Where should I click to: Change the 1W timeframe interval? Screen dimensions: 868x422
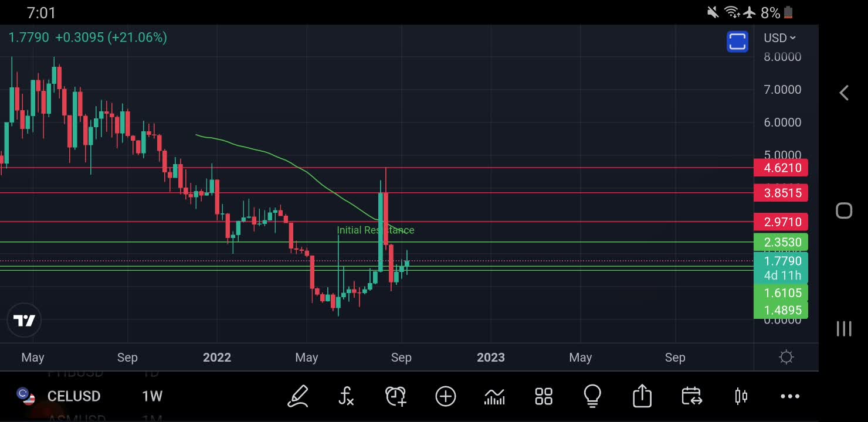point(152,396)
